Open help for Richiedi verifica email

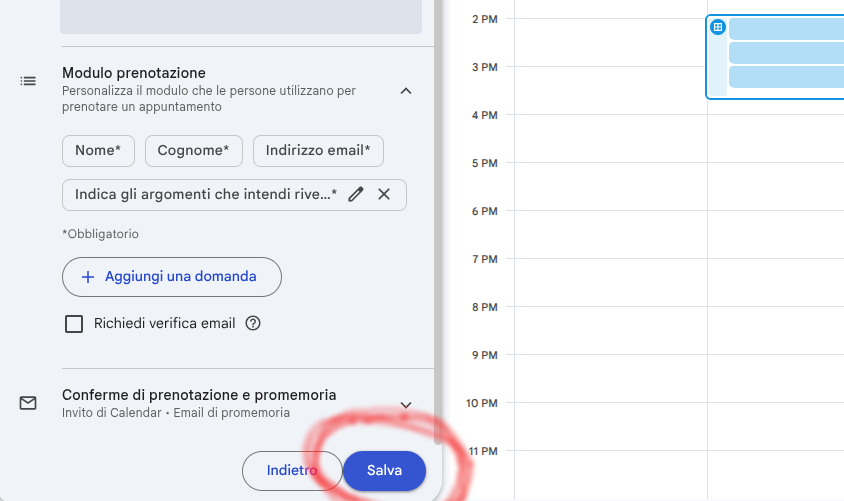253,323
